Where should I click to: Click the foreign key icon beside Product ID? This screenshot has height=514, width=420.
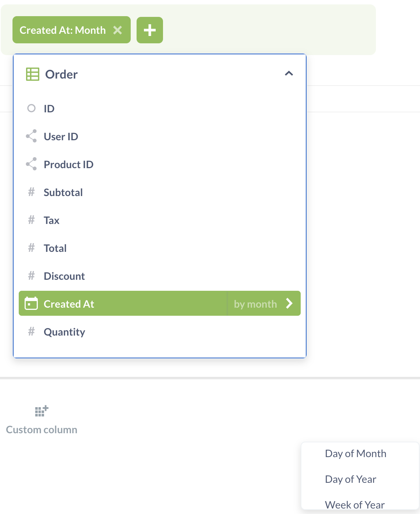click(x=32, y=164)
